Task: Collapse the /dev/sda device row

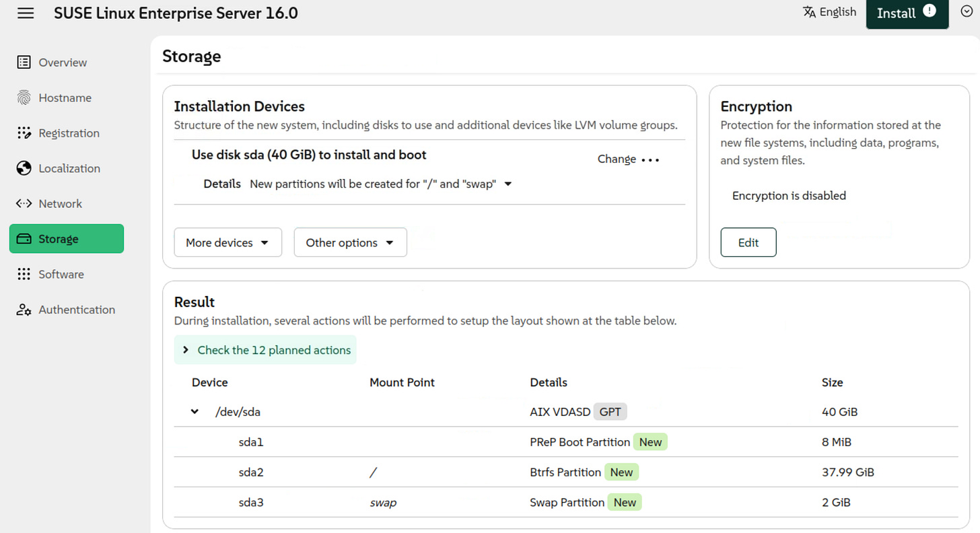Action: pos(195,411)
